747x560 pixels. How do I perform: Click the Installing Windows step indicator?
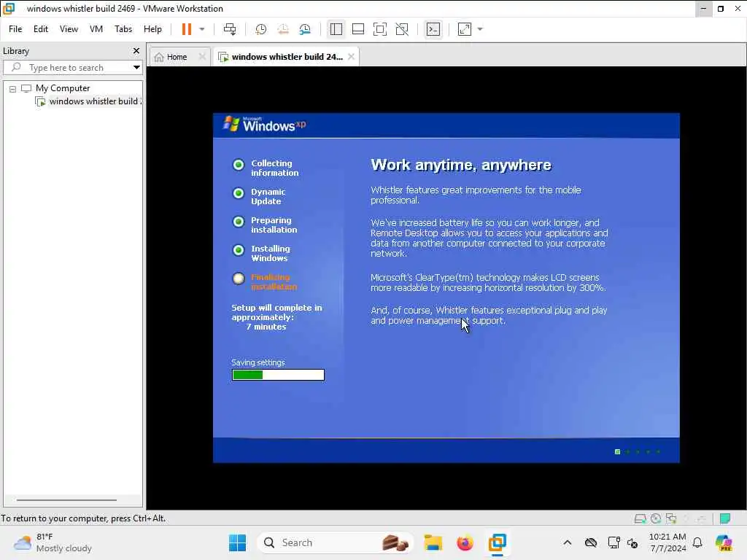[239, 251]
